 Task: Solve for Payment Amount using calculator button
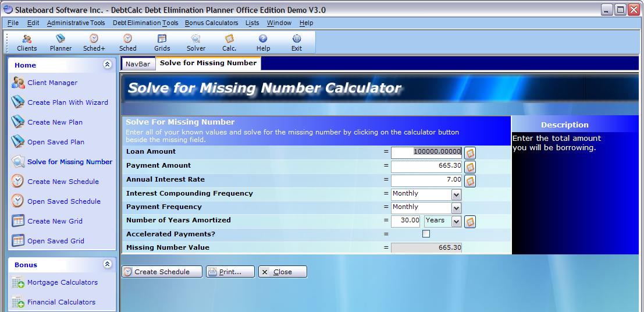470,166
